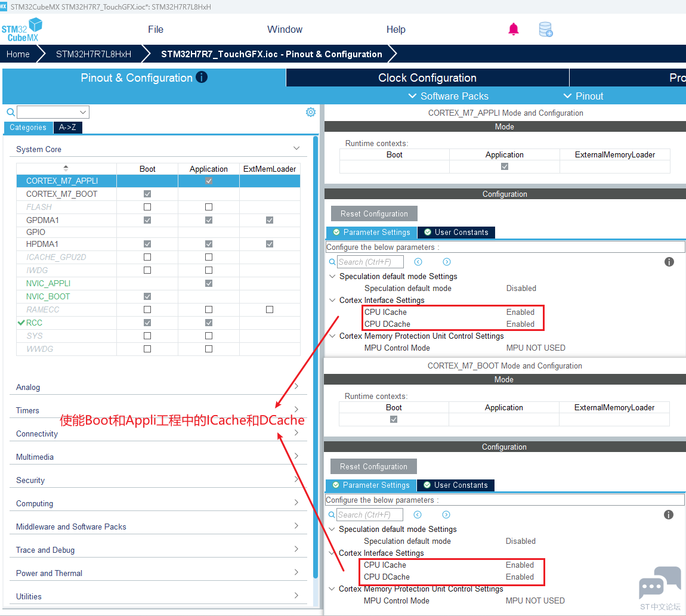Open the Pinout dropdown menu
This screenshot has width=686, height=616.
[x=583, y=96]
